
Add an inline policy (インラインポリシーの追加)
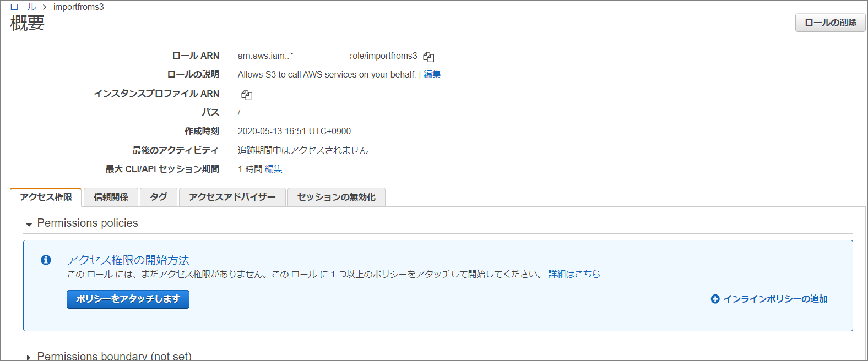(769, 299)
